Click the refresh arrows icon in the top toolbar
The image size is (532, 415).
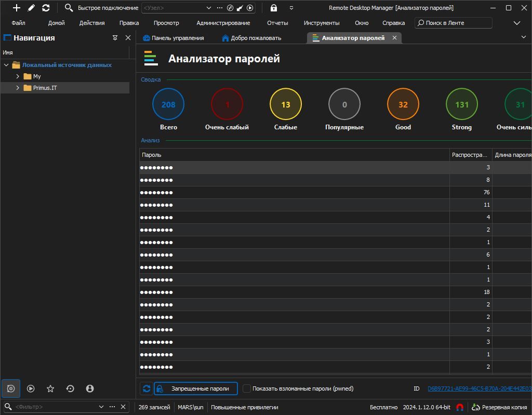[46, 8]
